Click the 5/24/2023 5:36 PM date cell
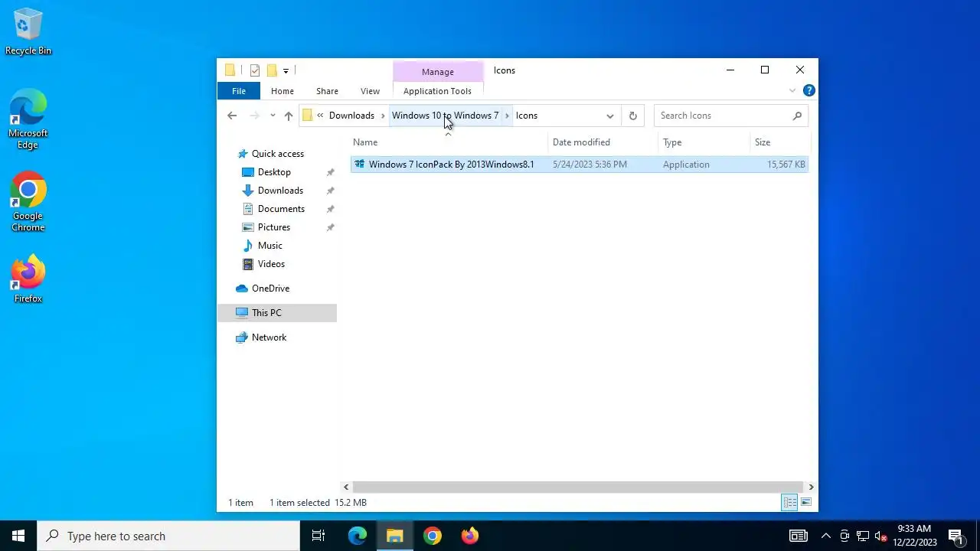Image resolution: width=980 pixels, height=551 pixels. click(x=590, y=165)
